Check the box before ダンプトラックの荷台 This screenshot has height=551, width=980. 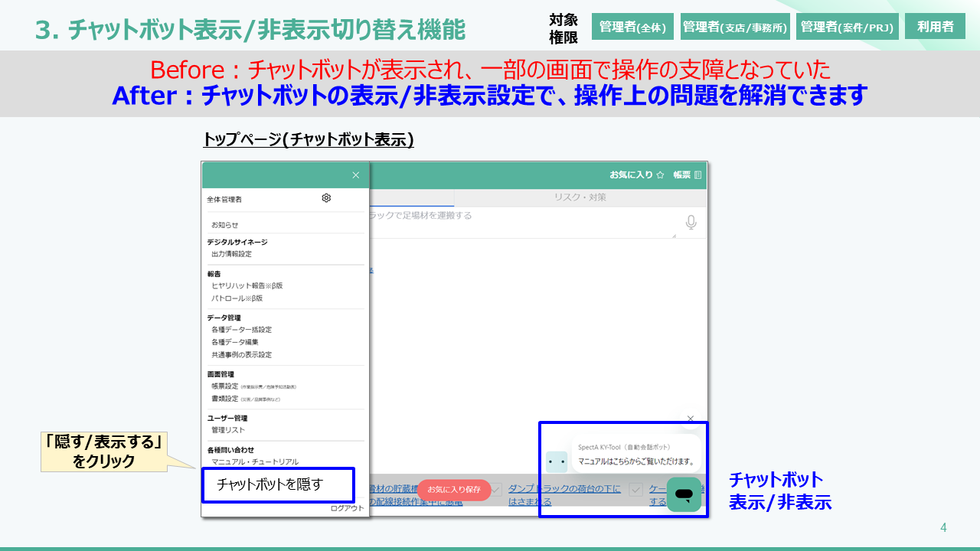tap(495, 489)
